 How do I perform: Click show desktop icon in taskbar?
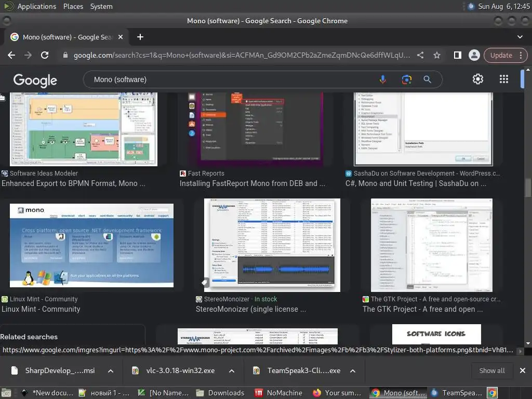point(6,393)
